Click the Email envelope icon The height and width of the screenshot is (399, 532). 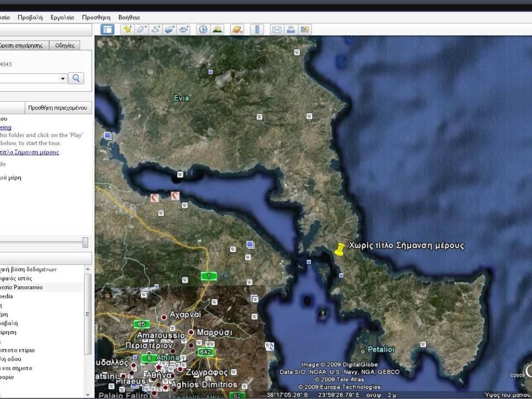[276, 30]
